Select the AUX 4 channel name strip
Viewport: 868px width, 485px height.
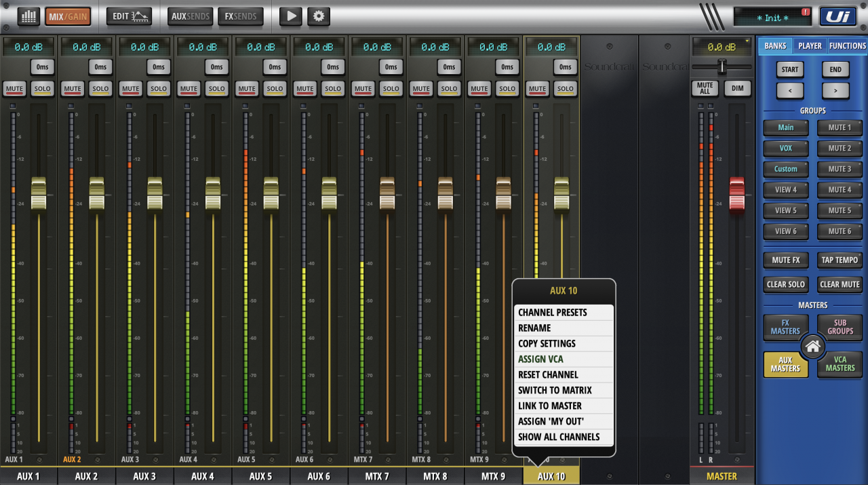click(203, 476)
